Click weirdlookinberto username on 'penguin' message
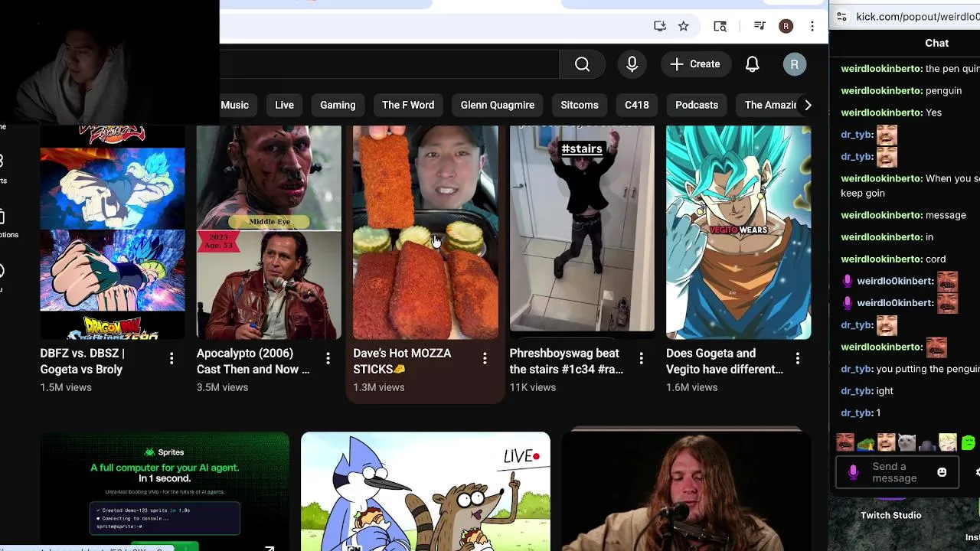Image resolution: width=980 pixels, height=551 pixels. (x=881, y=90)
